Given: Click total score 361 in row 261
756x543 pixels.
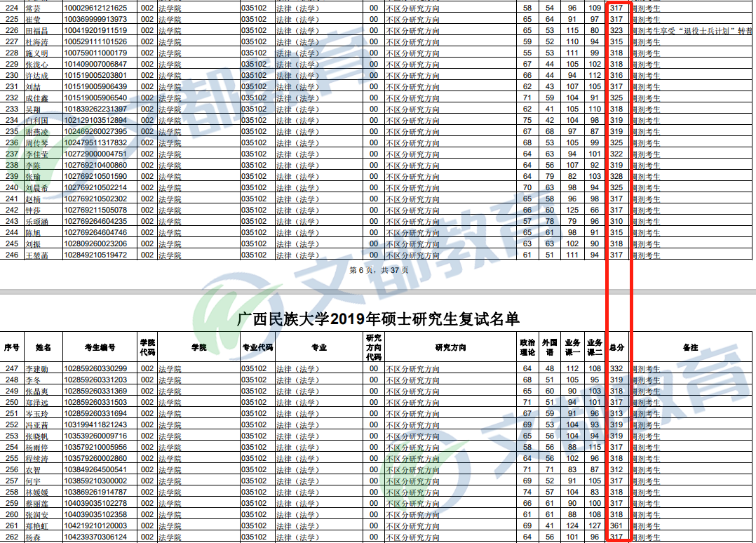Looking at the screenshot, I should coord(616,525).
